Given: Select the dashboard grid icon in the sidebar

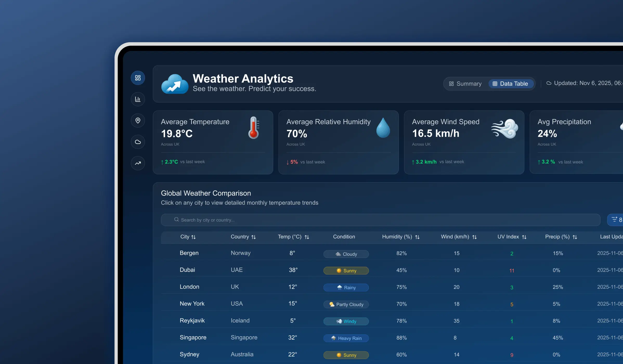Looking at the screenshot, I should 138,78.
